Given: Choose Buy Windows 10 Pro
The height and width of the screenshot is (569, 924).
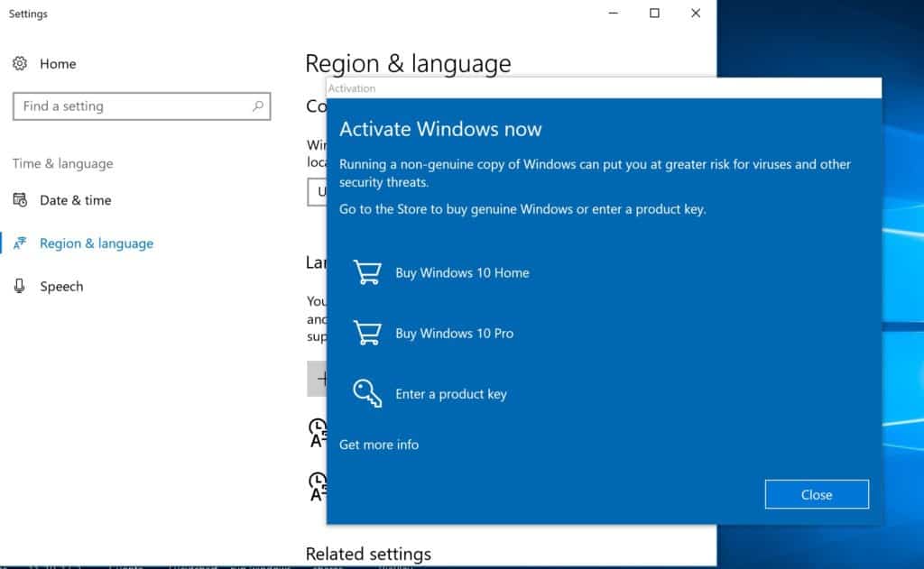Looking at the screenshot, I should 455,334.
